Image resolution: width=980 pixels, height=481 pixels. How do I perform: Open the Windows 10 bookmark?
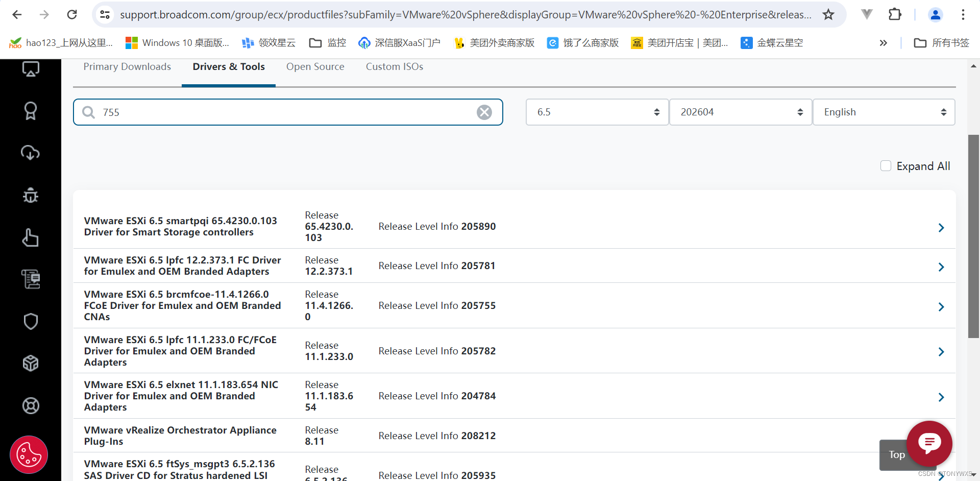coord(177,43)
